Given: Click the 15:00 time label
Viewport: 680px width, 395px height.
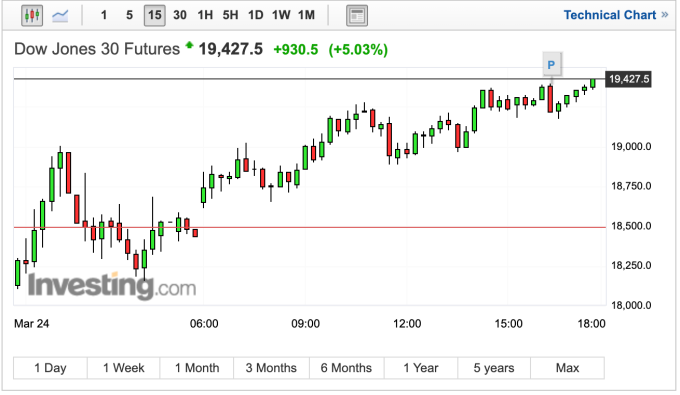Looking at the screenshot, I should point(508,324).
